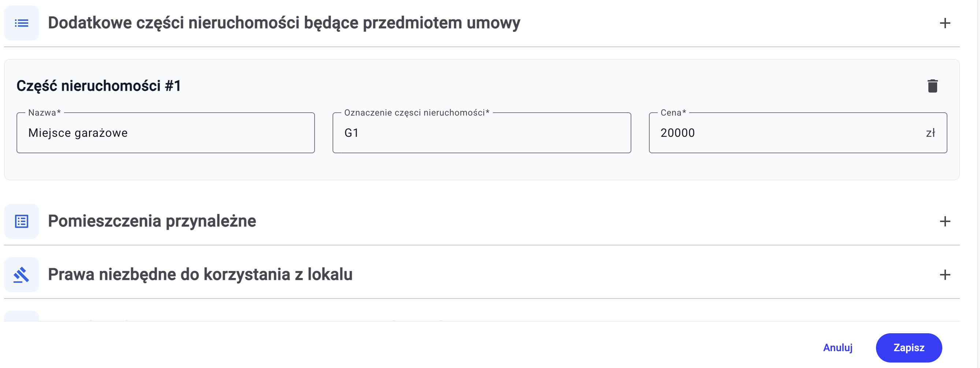Click the Nazwa* field label

[44, 113]
